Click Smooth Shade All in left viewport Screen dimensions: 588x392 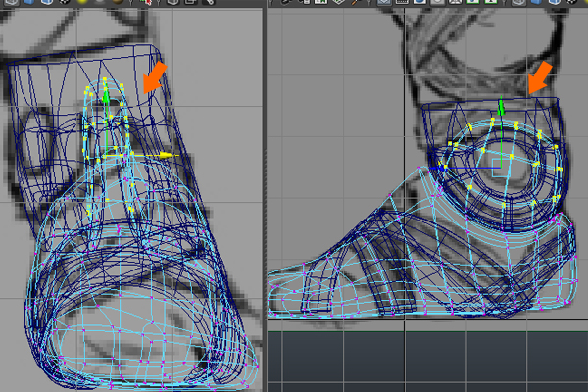pos(26,3)
